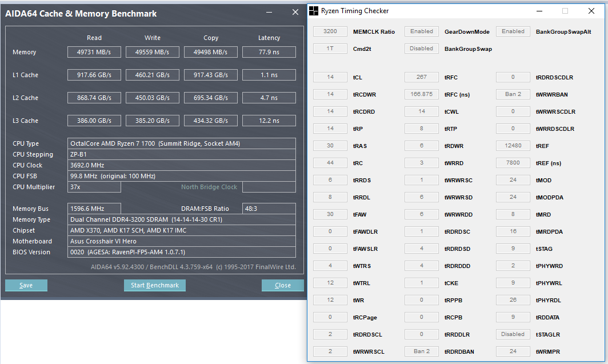Click Memory Write value 49559 MB/s
The height and width of the screenshot is (364, 608).
pyautogui.click(x=153, y=52)
